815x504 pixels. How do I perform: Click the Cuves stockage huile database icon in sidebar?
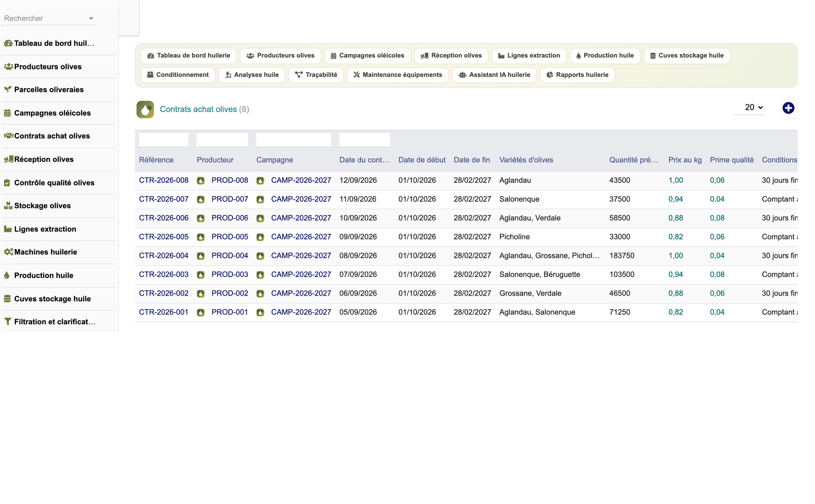pyautogui.click(x=8, y=298)
